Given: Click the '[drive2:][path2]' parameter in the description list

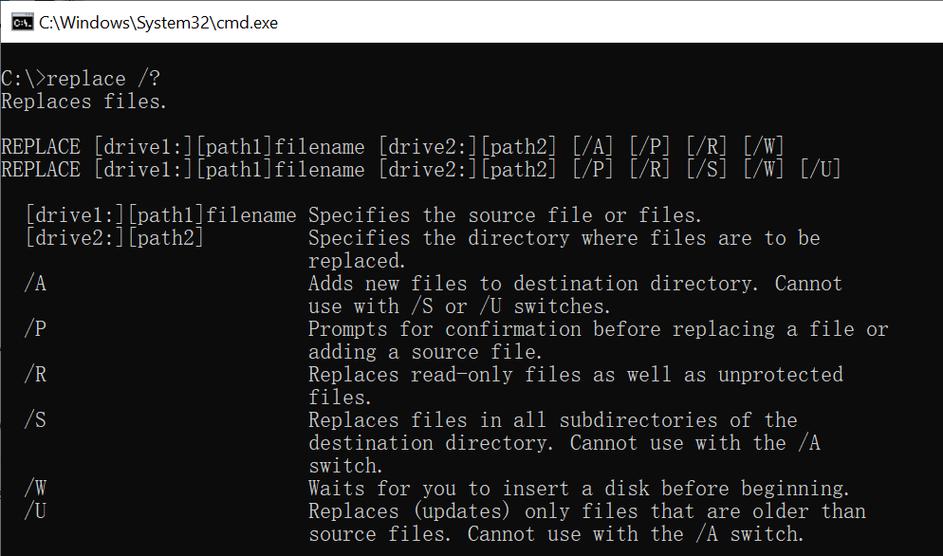Looking at the screenshot, I should pos(114,238).
